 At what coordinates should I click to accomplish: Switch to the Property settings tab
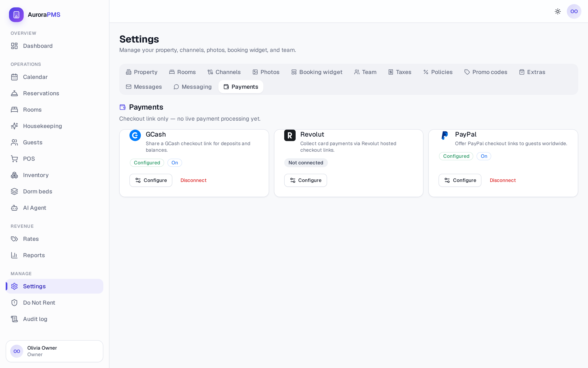coord(142,72)
